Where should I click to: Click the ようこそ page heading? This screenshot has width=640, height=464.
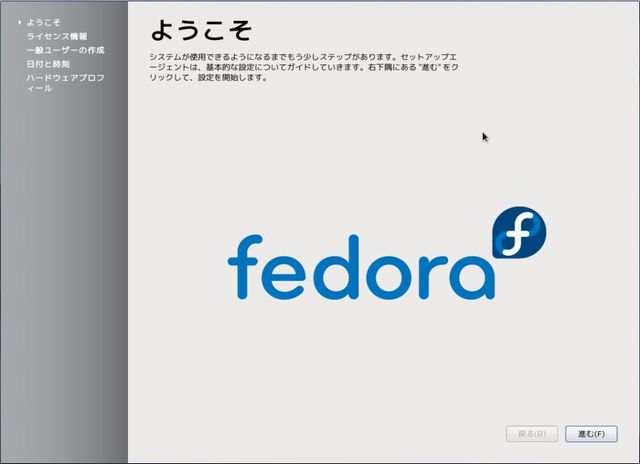coord(201,30)
